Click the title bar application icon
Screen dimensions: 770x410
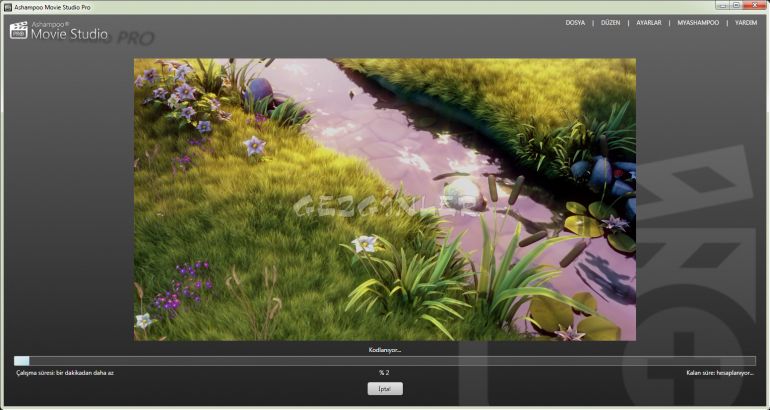[x=7, y=7]
